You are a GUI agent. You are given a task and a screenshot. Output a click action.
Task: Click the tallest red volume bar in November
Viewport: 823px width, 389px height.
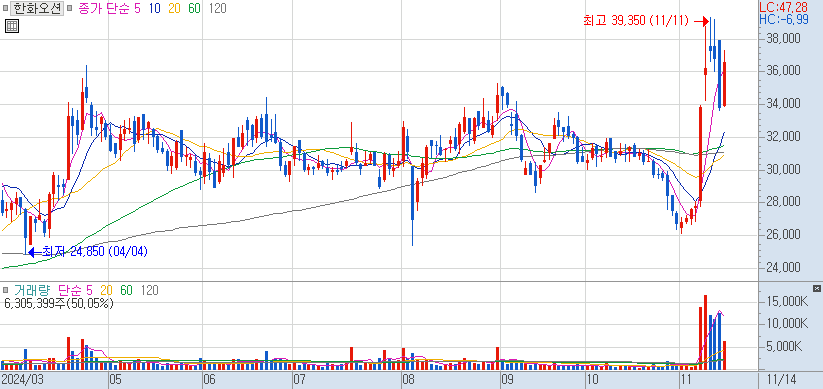[x=705, y=332]
